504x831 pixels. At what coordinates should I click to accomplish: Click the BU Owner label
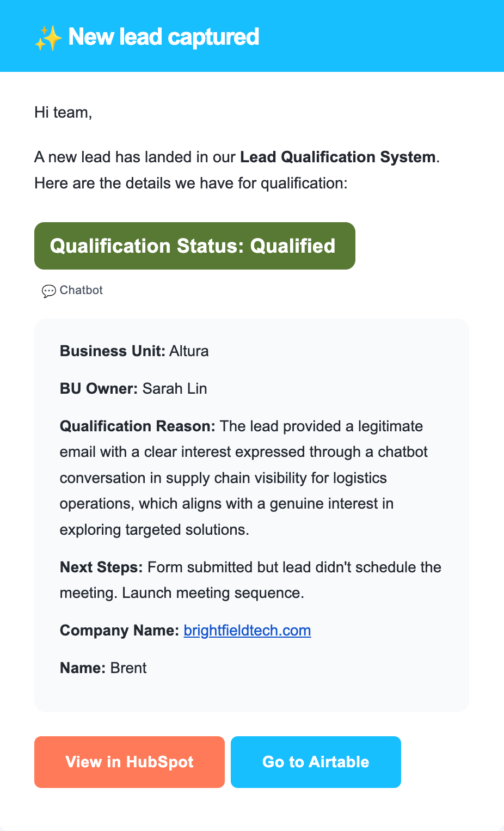(99, 389)
